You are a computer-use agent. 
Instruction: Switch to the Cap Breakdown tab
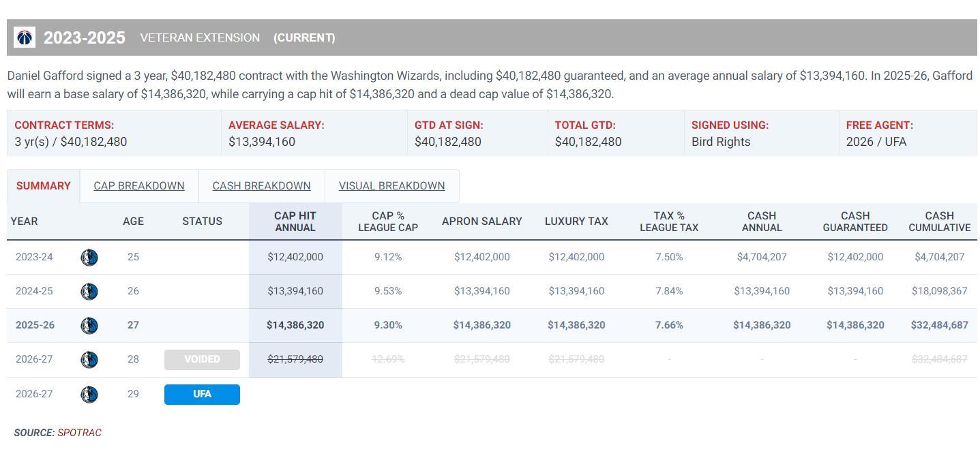pyautogui.click(x=138, y=186)
